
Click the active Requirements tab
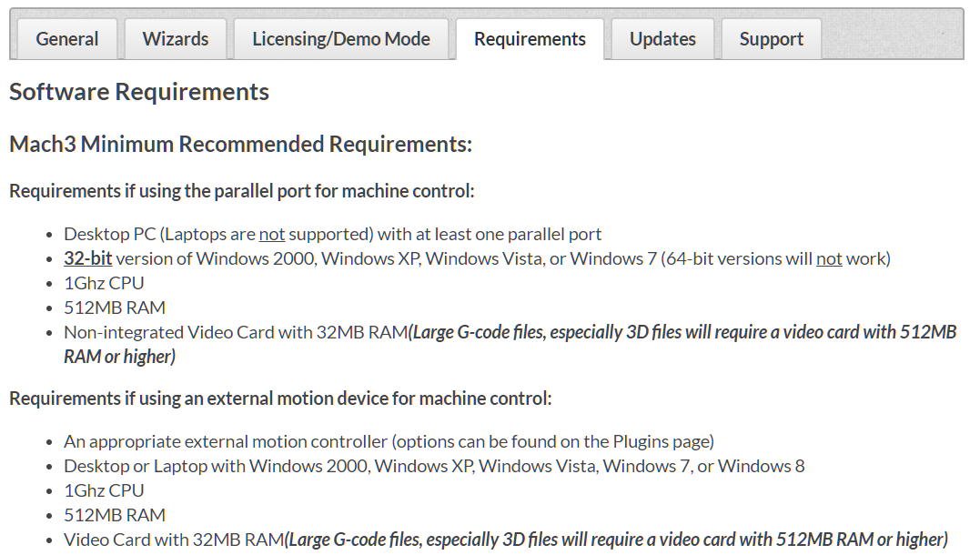(x=530, y=39)
